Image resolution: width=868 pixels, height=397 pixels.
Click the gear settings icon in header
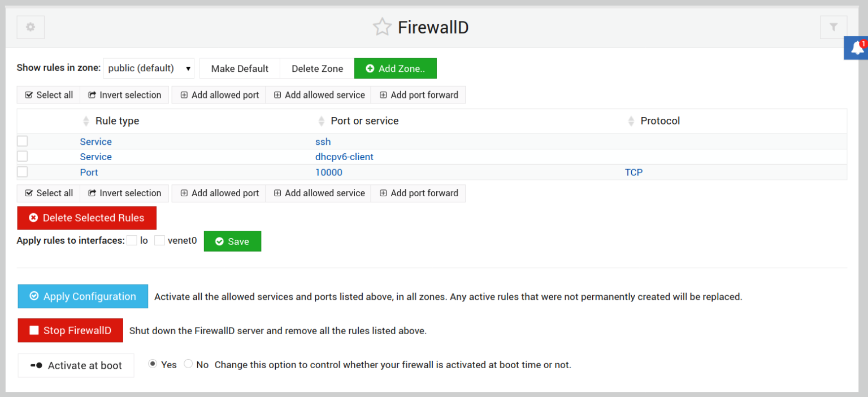(31, 27)
